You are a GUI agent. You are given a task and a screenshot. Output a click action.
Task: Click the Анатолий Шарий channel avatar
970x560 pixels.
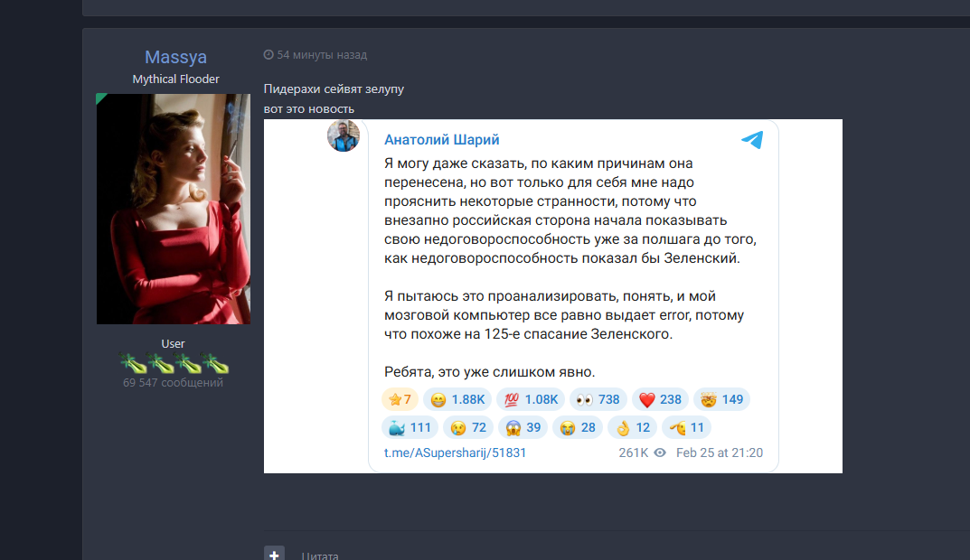pyautogui.click(x=344, y=136)
